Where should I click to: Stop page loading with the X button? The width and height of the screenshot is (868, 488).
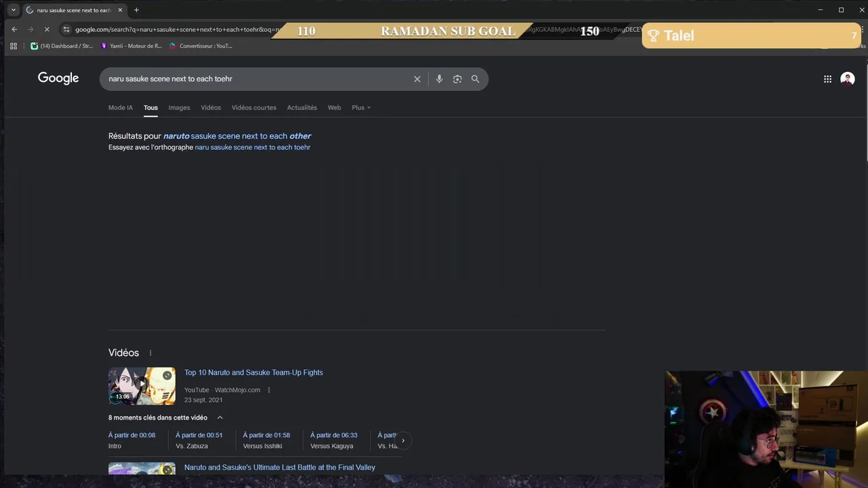click(47, 29)
